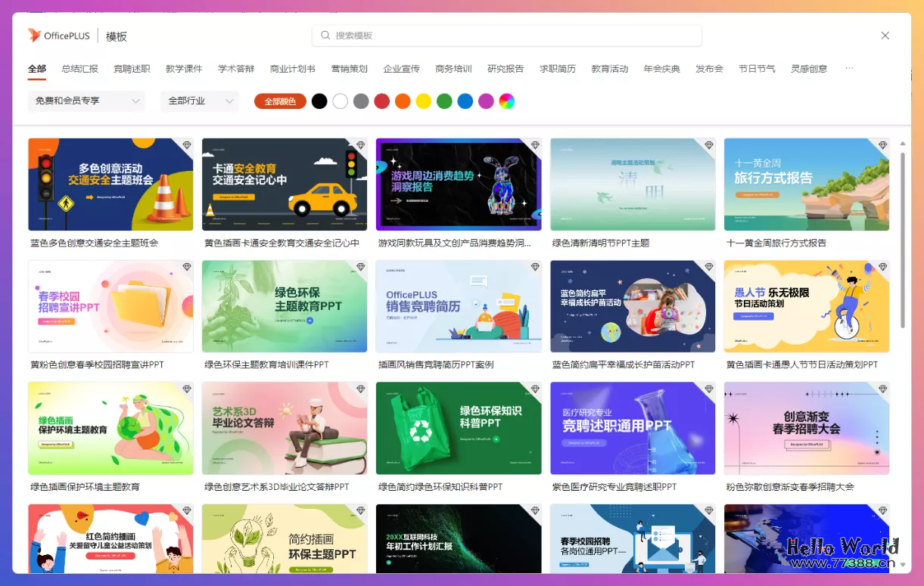Select the multicolor rainbow swatch
This screenshot has width=924, height=586.
tap(507, 101)
